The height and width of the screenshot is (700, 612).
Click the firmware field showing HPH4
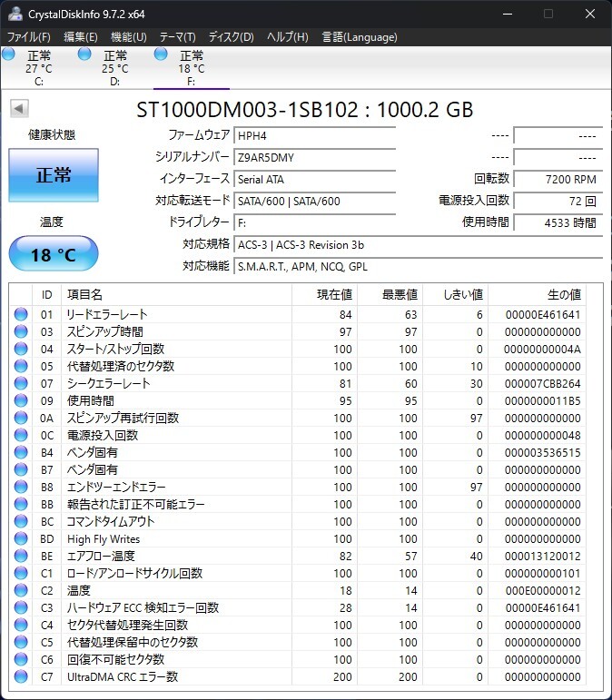[315, 135]
